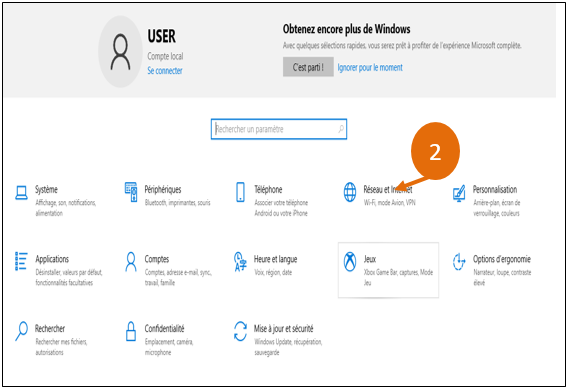Click the USER account name

coord(162,36)
